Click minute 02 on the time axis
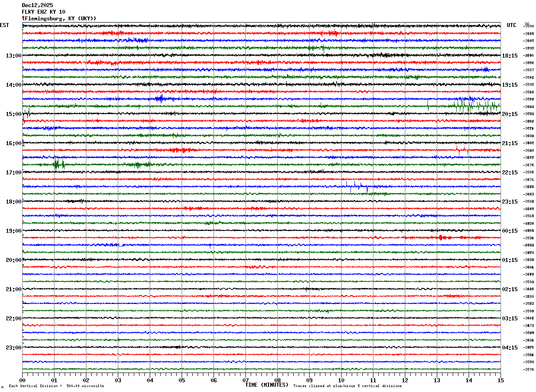Image resolution: width=536 pixels, height=392 pixels. (x=86, y=380)
